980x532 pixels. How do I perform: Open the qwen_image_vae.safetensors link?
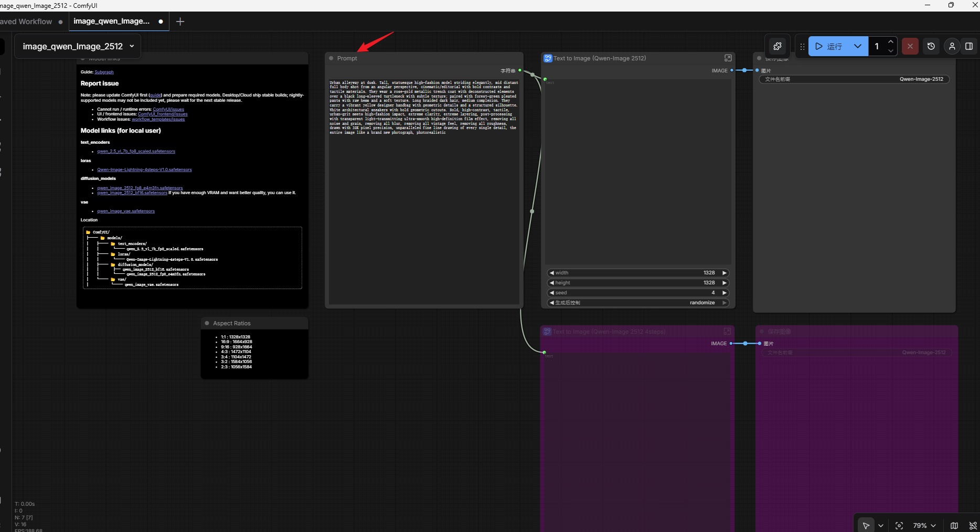click(x=126, y=211)
